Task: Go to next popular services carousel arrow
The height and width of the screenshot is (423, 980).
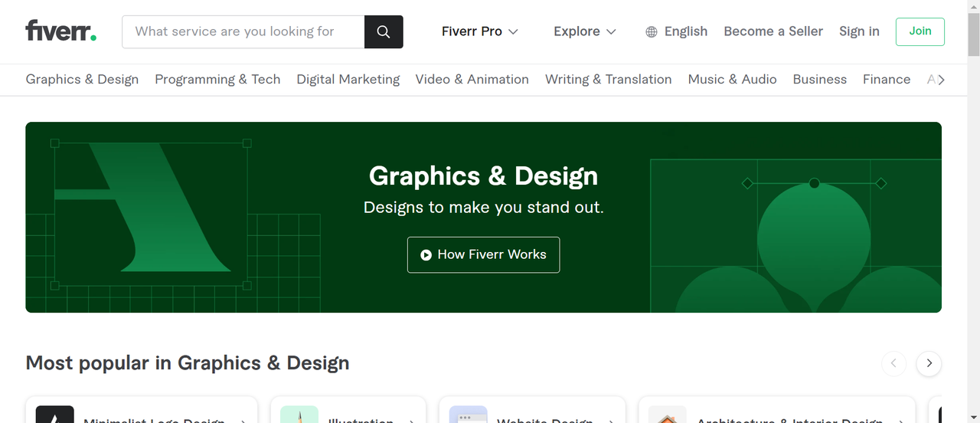Action: [x=929, y=363]
